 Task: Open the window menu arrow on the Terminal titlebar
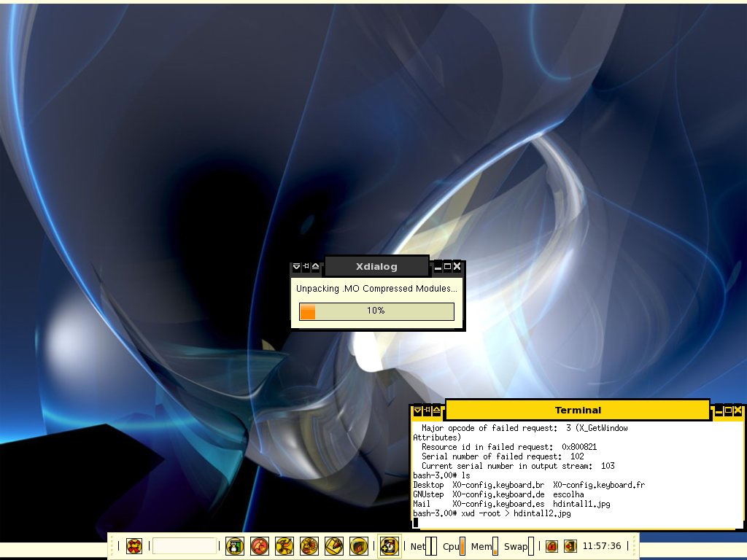[418, 410]
